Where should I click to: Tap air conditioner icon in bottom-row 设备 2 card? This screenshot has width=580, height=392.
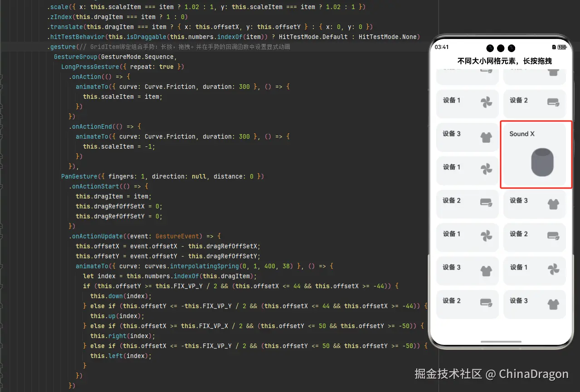[x=486, y=302]
